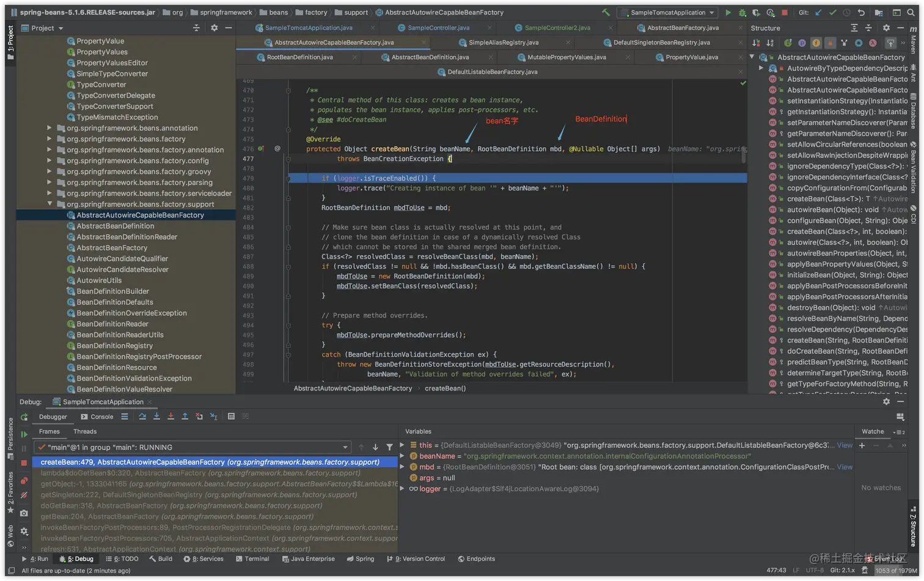Toggle Autoscroll from Source in Structure
The height and width of the screenshot is (581, 924).
[890, 43]
